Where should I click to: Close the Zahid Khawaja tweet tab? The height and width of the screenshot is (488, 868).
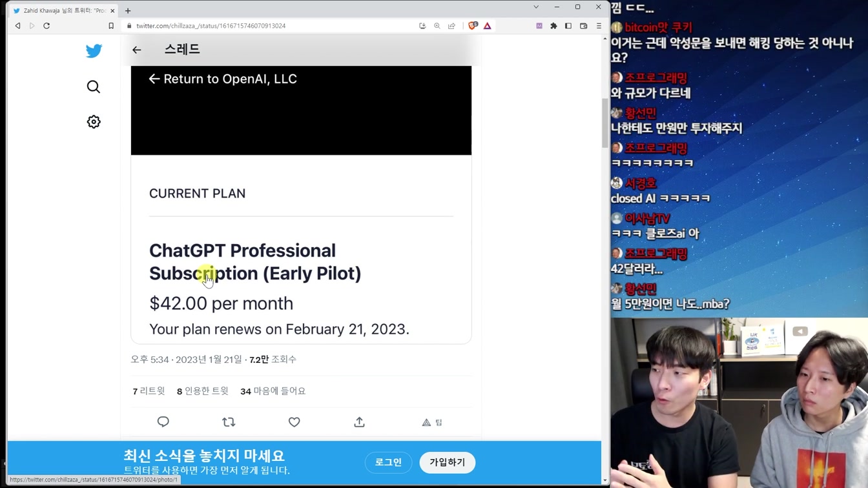[112, 10]
